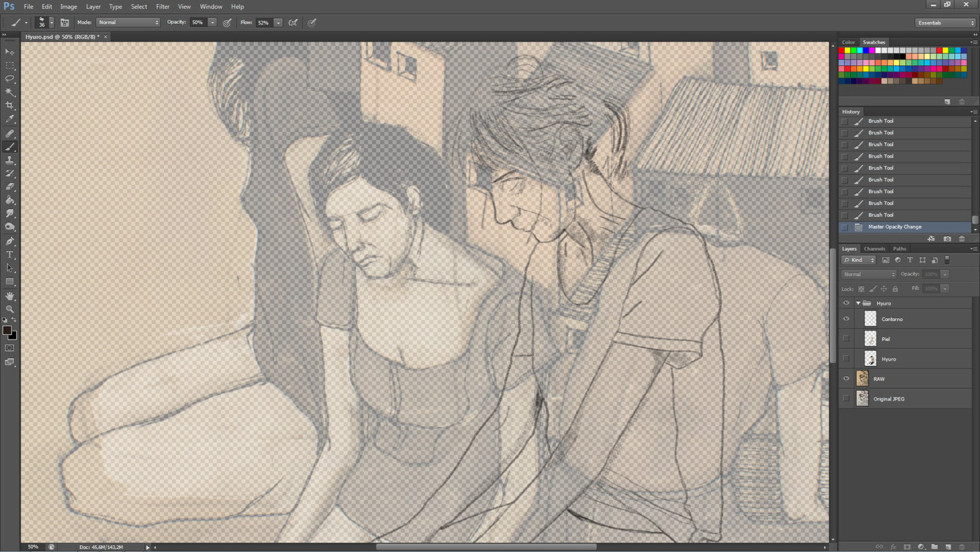The image size is (980, 552).
Task: Open the layer blend mode Normal dropdown
Action: 869,275
